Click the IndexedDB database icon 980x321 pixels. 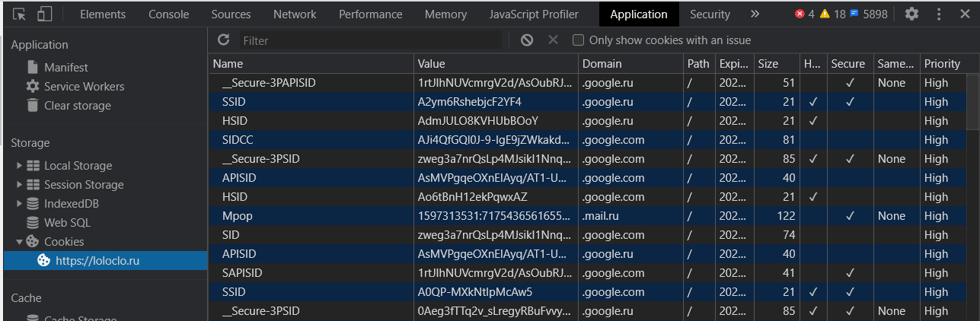click(x=33, y=204)
